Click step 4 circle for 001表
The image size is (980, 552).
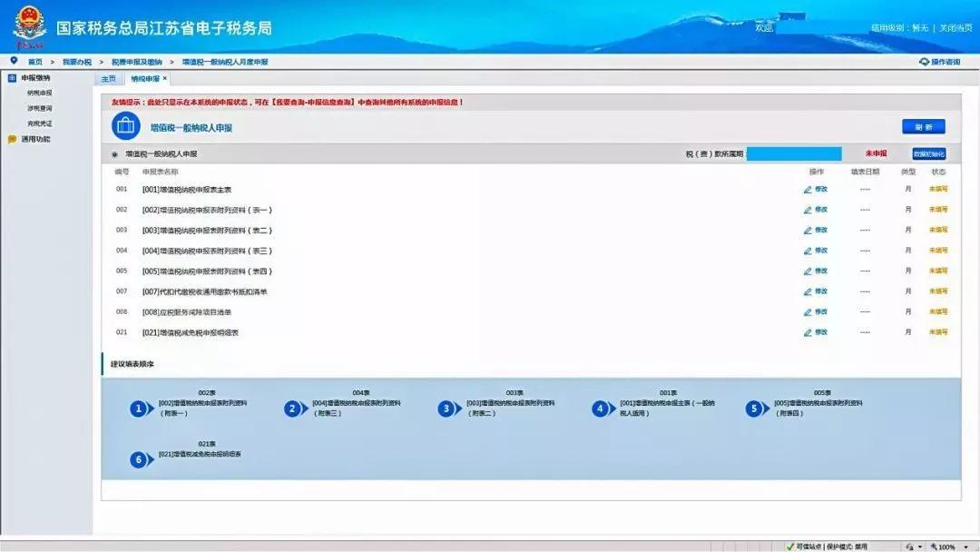(600, 409)
